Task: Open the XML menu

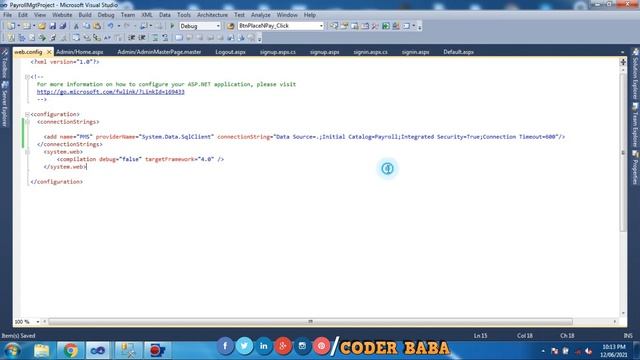Action: [147, 15]
